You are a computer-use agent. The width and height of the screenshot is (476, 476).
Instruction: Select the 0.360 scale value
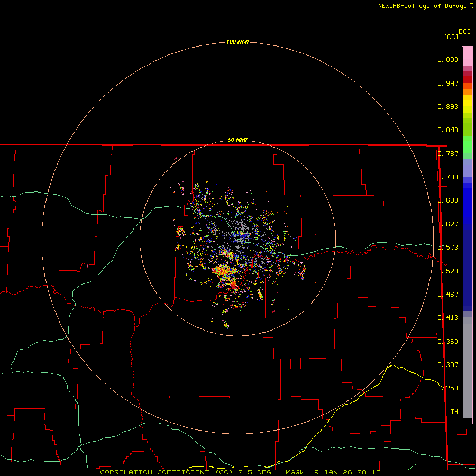(x=448, y=342)
